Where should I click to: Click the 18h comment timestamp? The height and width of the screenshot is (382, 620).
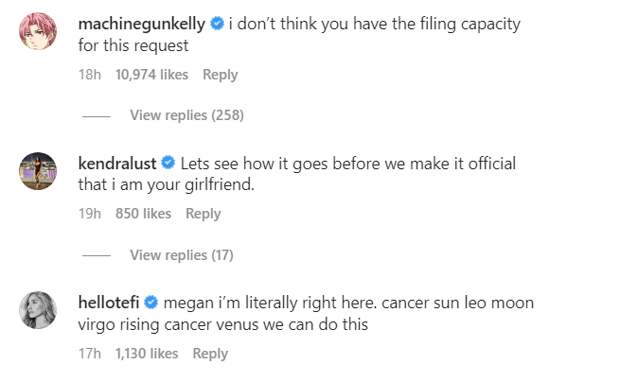pos(90,75)
